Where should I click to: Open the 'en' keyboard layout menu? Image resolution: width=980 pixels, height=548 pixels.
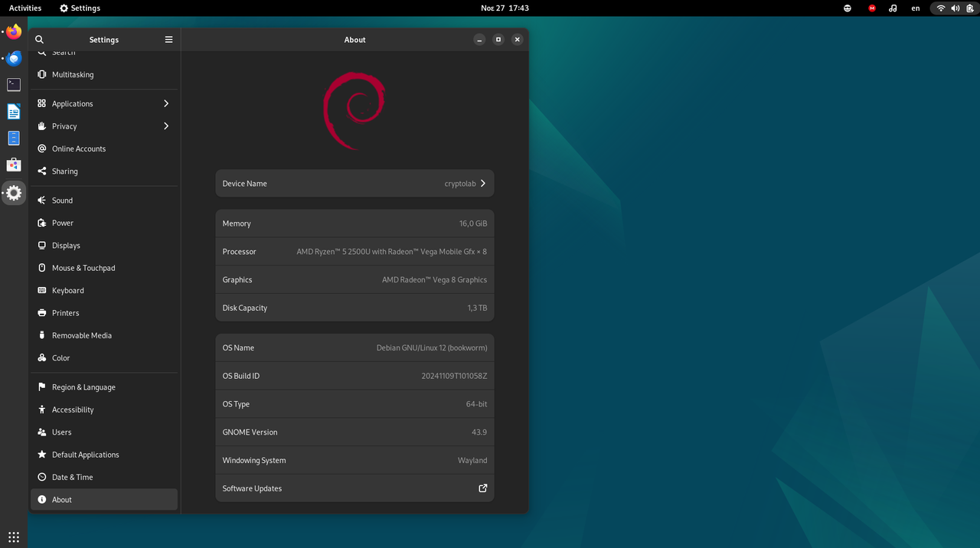tap(916, 8)
